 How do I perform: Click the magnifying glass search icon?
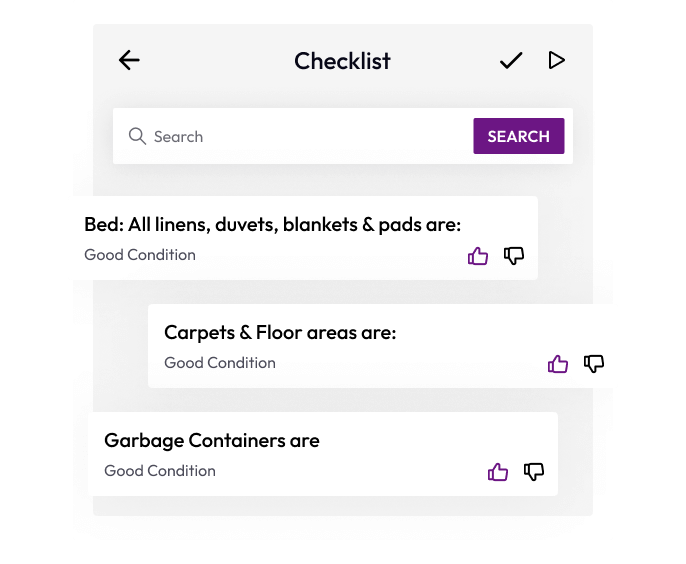click(137, 136)
